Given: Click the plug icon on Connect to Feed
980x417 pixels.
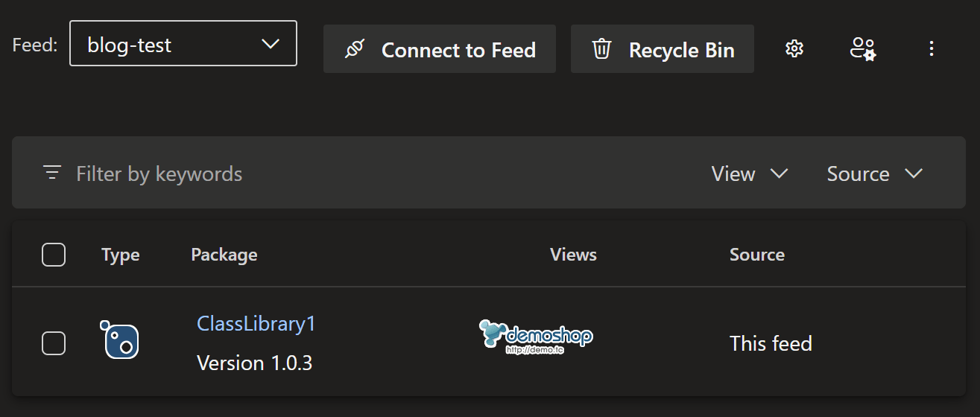Looking at the screenshot, I should tap(354, 50).
